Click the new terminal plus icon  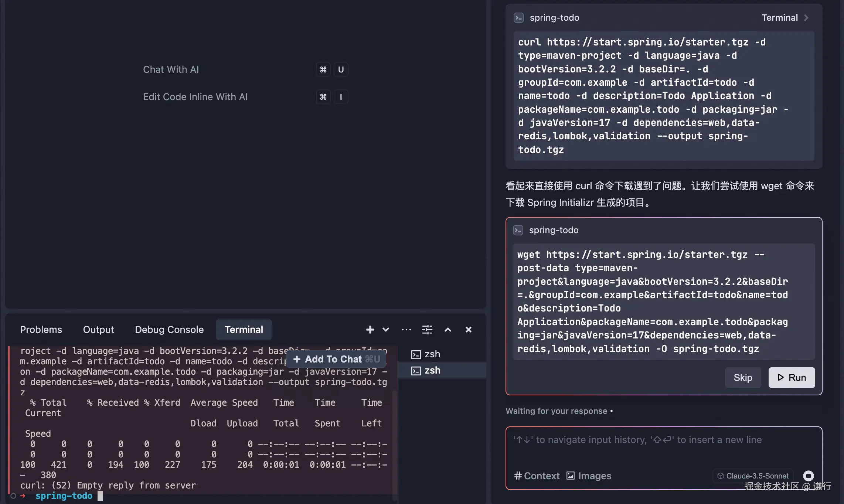click(370, 330)
